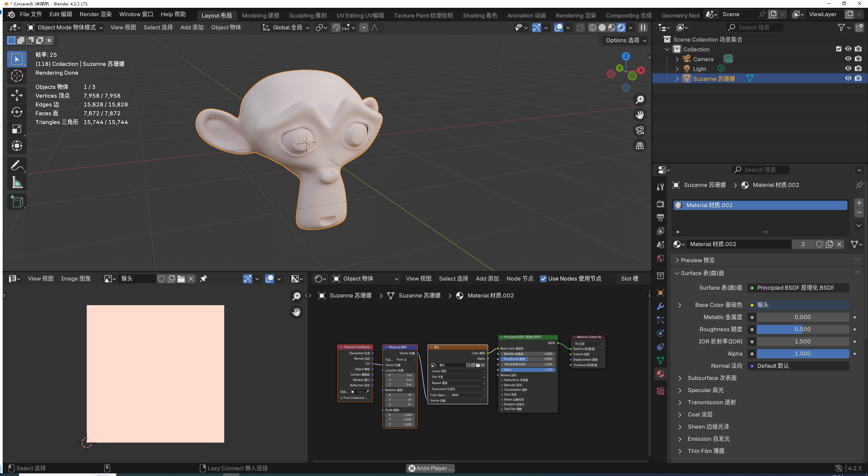Toggle camera view icon in viewport
The height and width of the screenshot is (476, 868).
640,130
